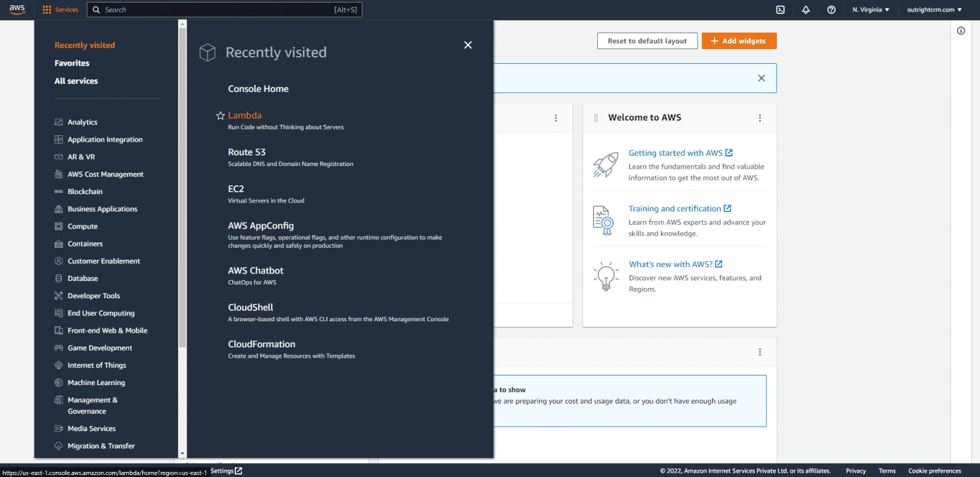Open the outrightcrm.com account dropdown
The image size is (980, 477).
pos(935,10)
